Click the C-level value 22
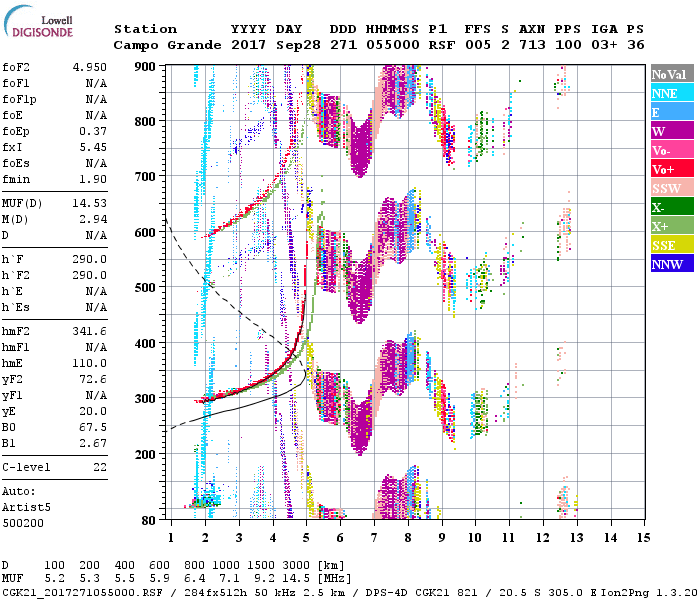This screenshot has height=600, width=700. tap(98, 467)
